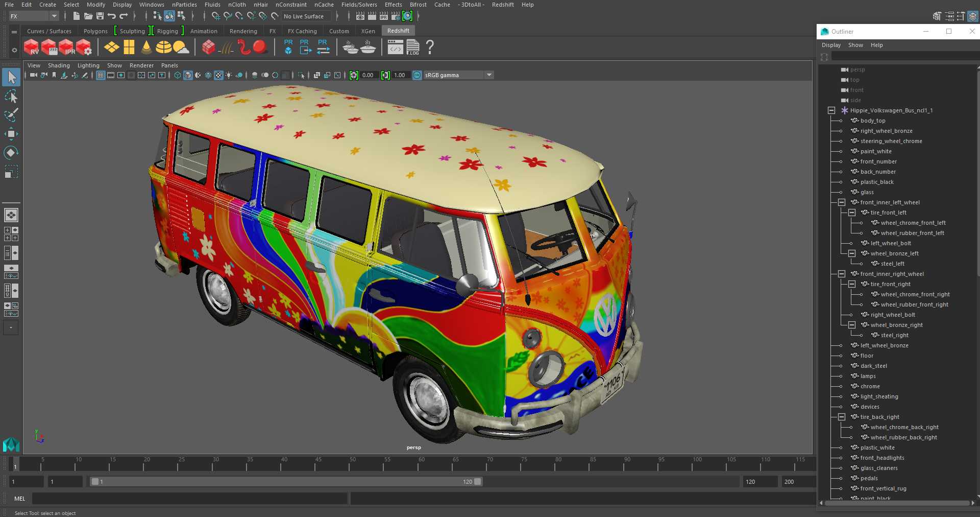Switch to the Rendering shelf tab
Viewport: 980px width, 517px height.
(x=243, y=31)
